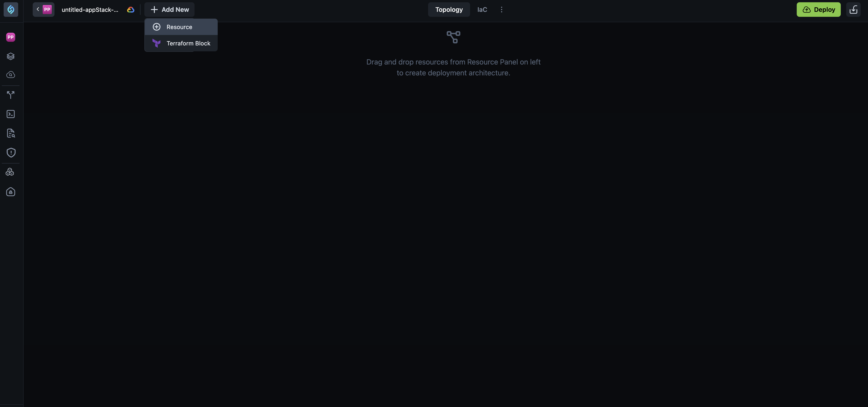Open the branch topology sidebar icon

tap(10, 95)
